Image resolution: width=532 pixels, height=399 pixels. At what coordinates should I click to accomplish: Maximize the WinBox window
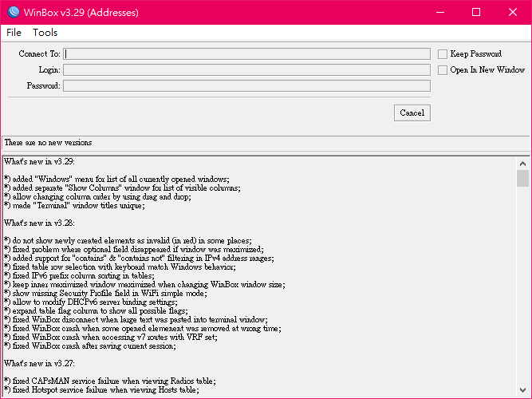(476, 12)
